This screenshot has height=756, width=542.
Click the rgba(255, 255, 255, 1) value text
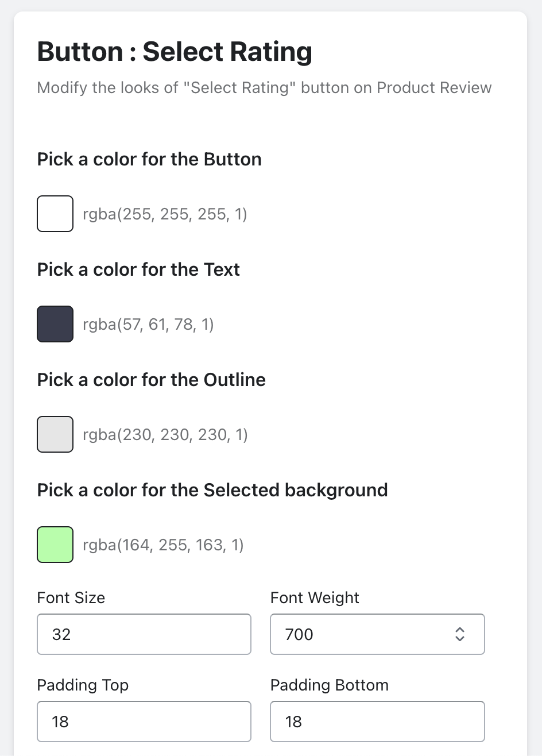(x=165, y=214)
